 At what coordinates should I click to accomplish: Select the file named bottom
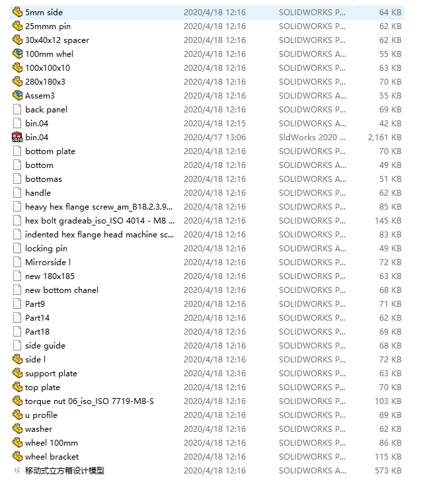pyautogui.click(x=39, y=165)
